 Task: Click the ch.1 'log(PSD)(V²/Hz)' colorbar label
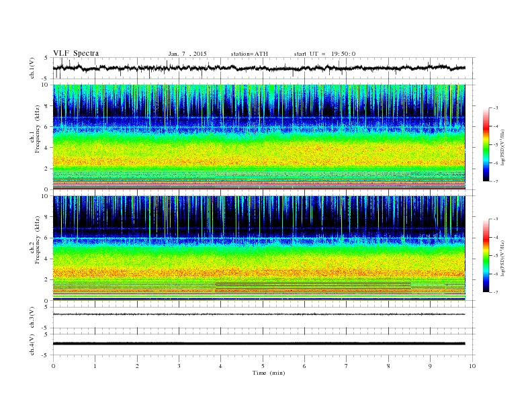tap(503, 148)
